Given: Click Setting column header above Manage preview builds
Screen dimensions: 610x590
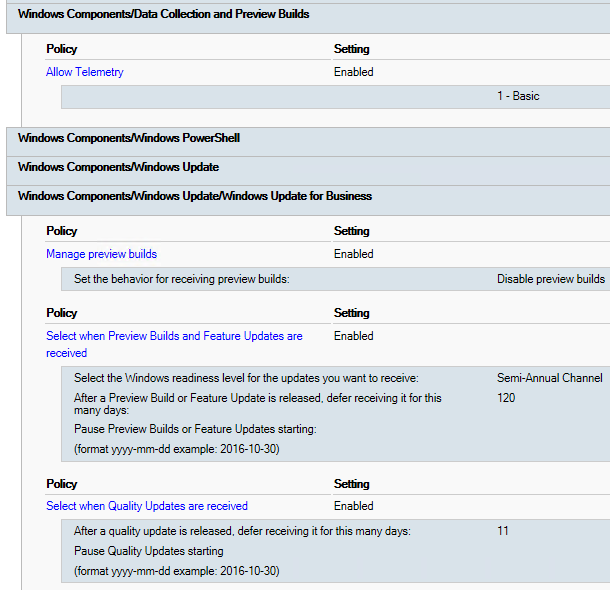Looking at the screenshot, I should point(352,231).
